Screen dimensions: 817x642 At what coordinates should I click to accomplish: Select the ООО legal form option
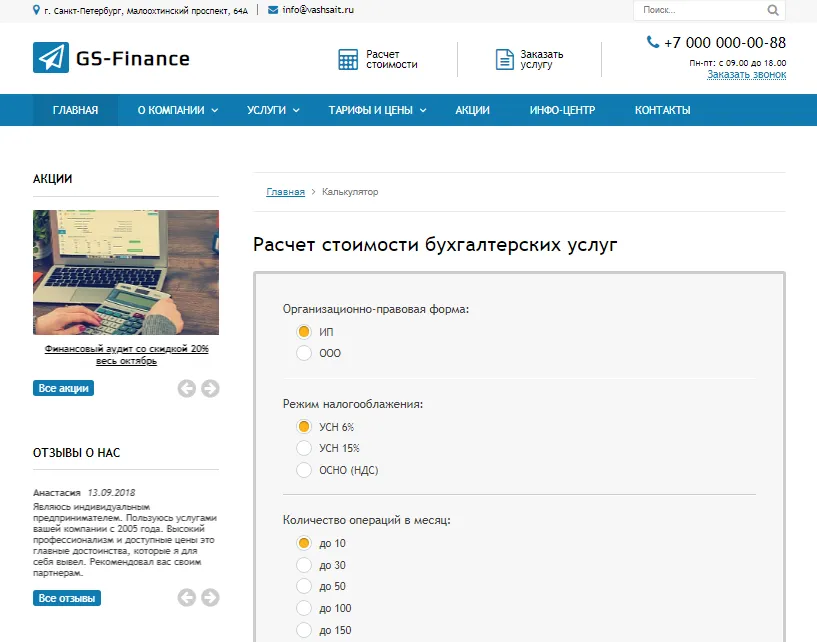[303, 353]
